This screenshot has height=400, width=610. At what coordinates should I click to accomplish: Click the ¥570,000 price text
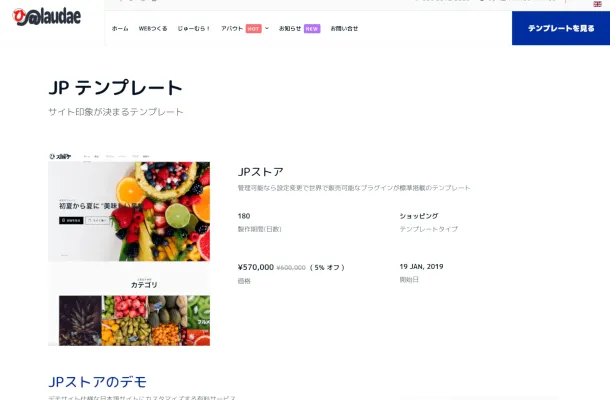click(255, 267)
